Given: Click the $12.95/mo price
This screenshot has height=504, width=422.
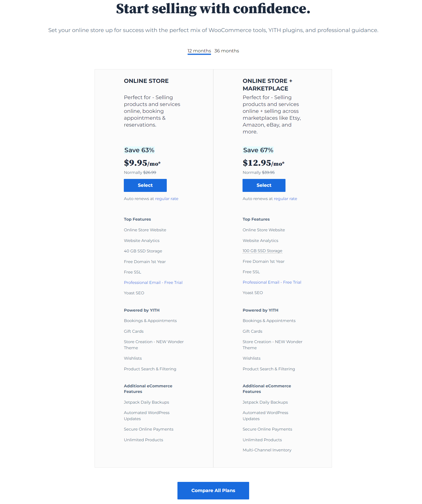Looking at the screenshot, I should (264, 163).
